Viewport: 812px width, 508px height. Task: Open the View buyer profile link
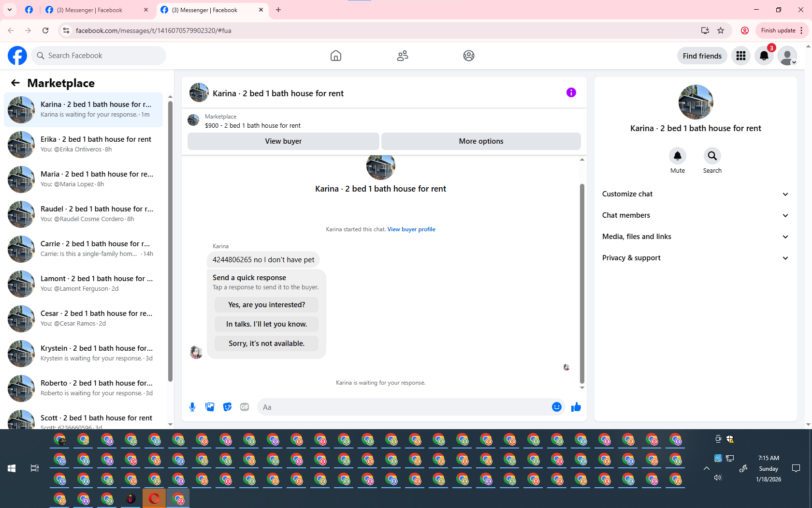click(x=411, y=229)
